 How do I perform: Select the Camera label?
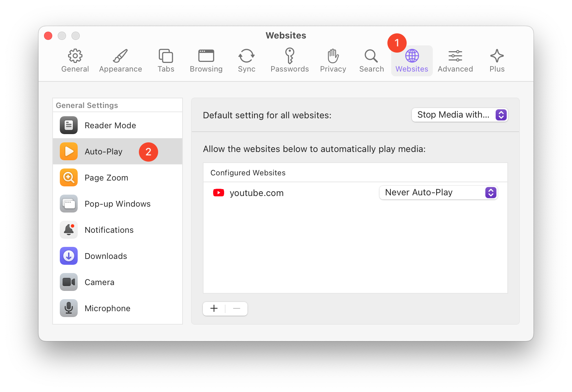[99, 282]
